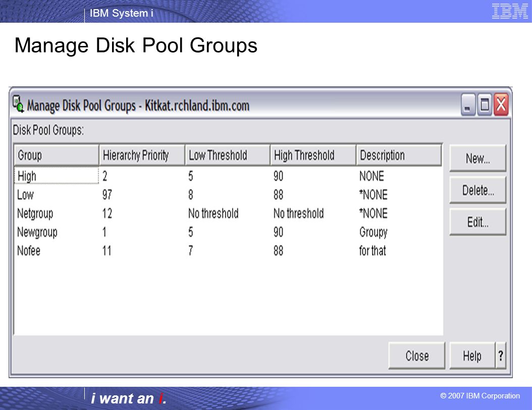This screenshot has width=532, height=410.
Task: Click the *NONE description in Low row
Action: point(373,195)
